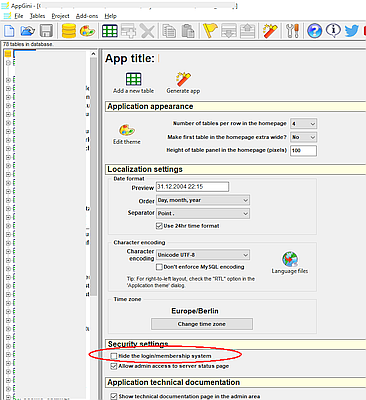Create a new project with the blank page icon
This screenshot has width=366, height=400.
pos(9,31)
